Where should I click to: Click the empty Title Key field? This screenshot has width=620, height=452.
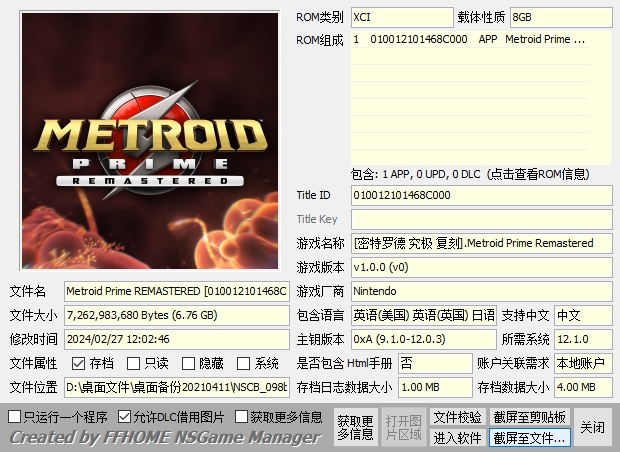click(x=481, y=219)
